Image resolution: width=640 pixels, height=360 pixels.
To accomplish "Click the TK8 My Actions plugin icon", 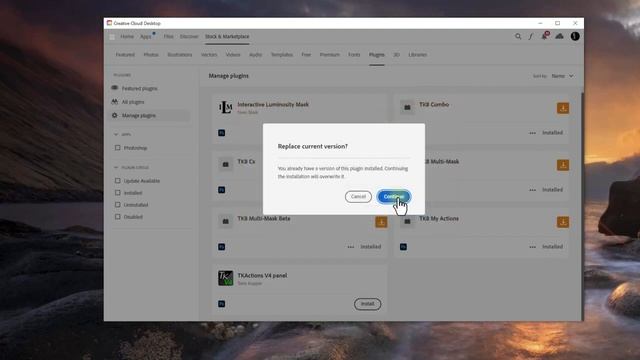I will point(407,221).
